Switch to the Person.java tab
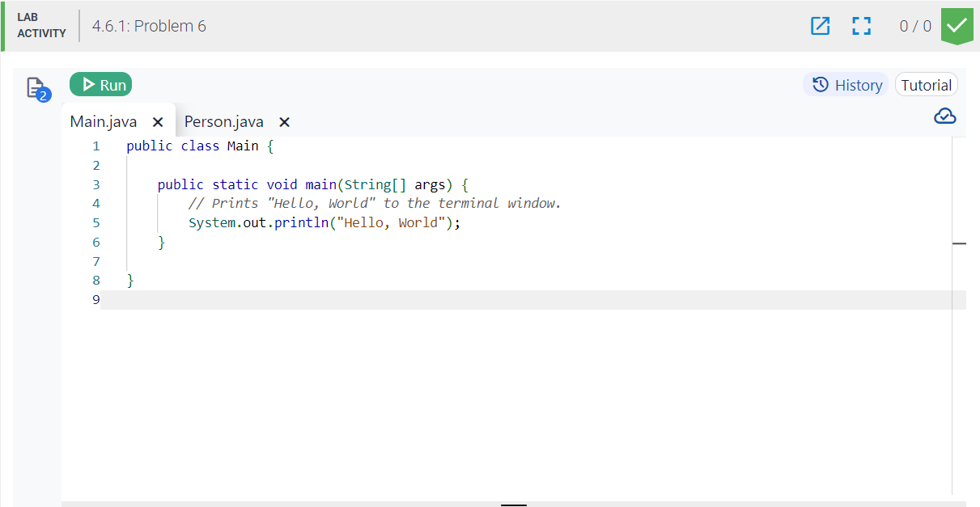 click(223, 121)
